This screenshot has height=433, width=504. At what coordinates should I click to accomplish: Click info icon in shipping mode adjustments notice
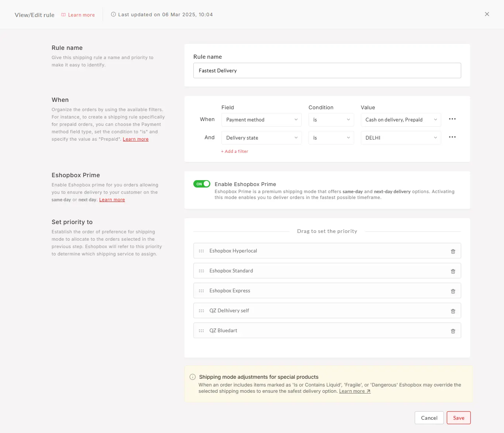pyautogui.click(x=193, y=377)
